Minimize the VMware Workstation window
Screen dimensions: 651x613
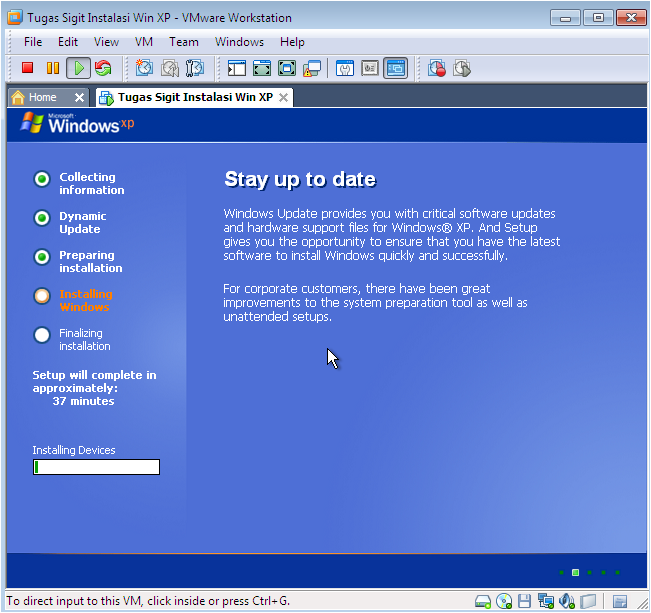click(565, 18)
